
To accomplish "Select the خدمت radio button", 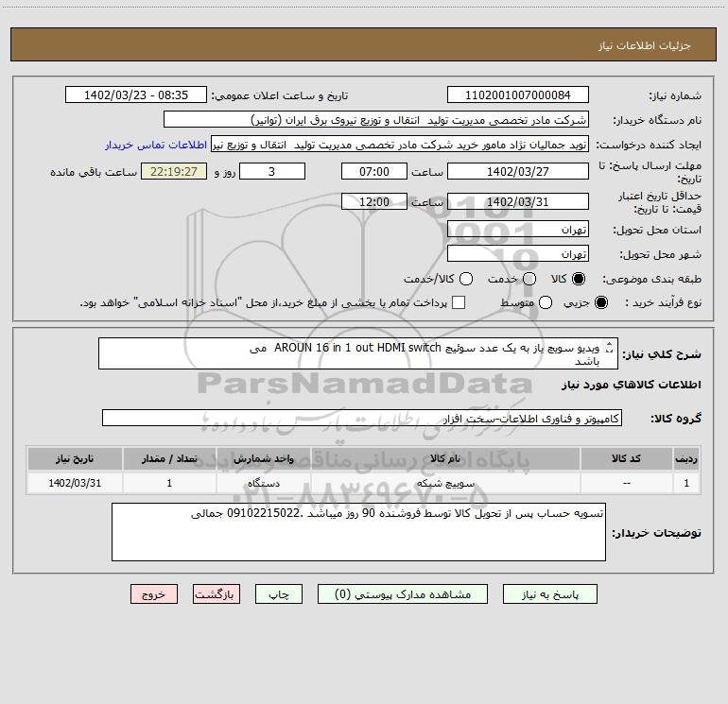I will coord(529,279).
